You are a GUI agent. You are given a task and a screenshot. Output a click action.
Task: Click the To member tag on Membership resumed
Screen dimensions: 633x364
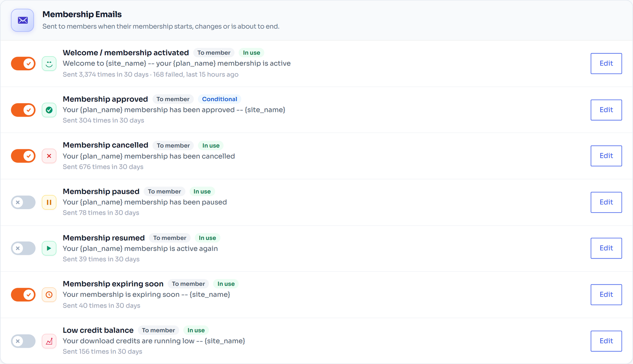coord(170,238)
